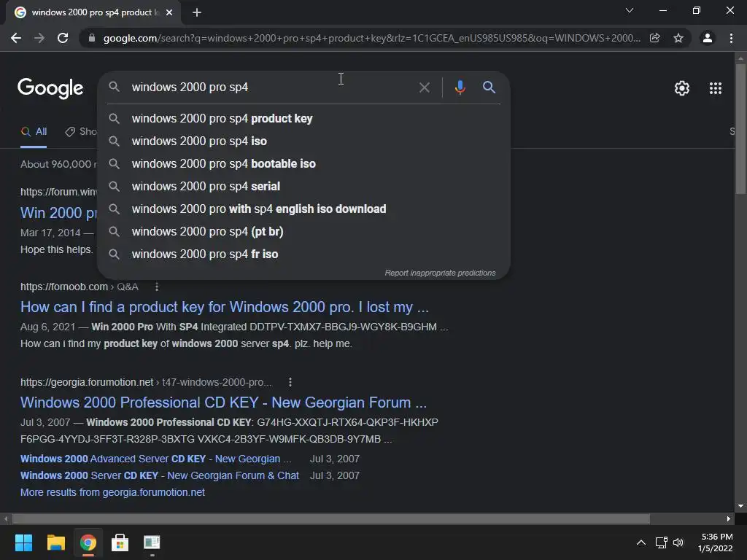Open Google apps grid
Screen dimensions: 747x560
pos(716,88)
